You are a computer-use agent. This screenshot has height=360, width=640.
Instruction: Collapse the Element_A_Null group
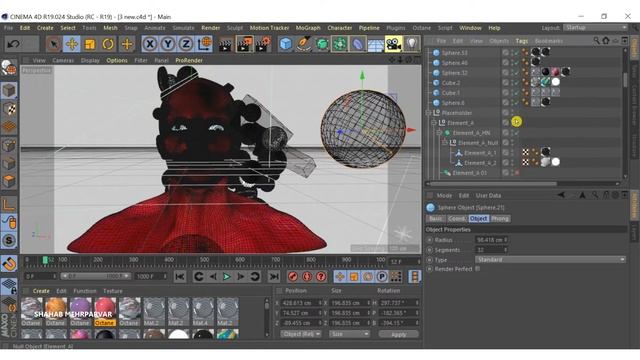pos(444,142)
